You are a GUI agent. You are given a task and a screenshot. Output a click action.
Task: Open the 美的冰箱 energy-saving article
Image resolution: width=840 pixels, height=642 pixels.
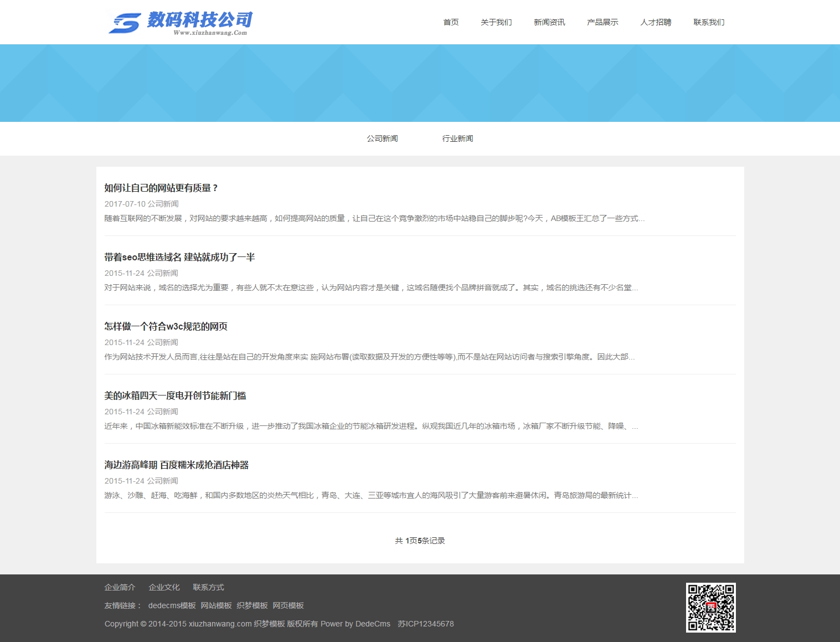point(175,396)
